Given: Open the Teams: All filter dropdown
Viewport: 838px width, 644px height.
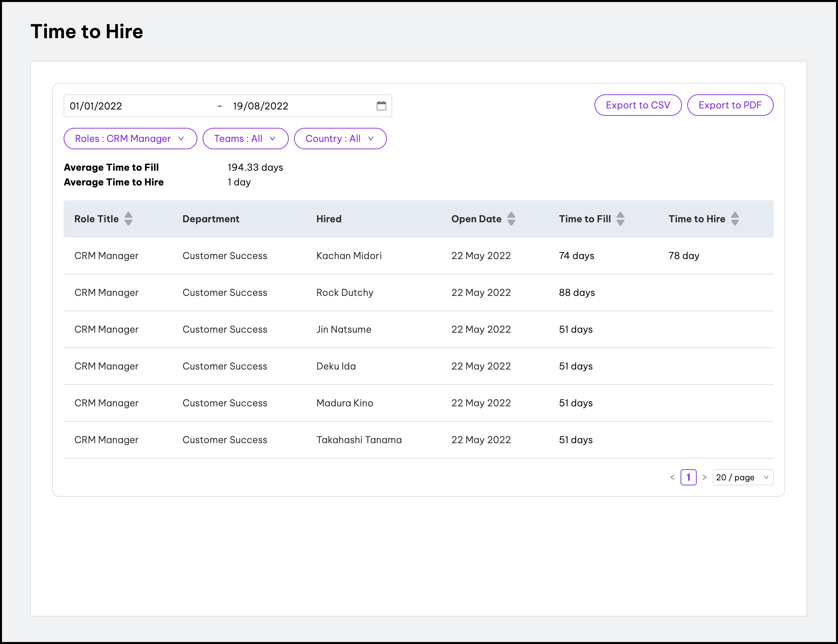Looking at the screenshot, I should [245, 139].
